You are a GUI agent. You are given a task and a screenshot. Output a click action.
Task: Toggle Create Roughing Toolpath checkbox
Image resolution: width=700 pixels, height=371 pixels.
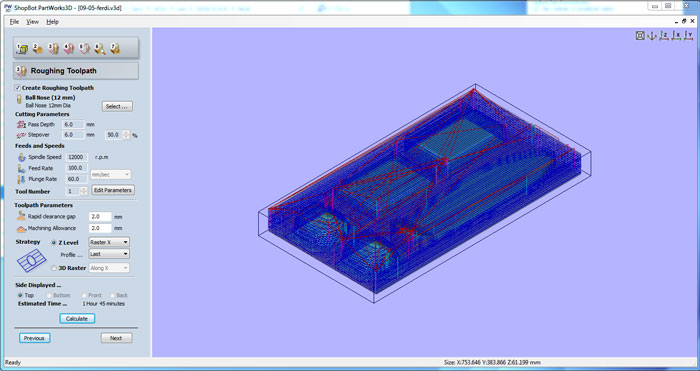tap(17, 88)
